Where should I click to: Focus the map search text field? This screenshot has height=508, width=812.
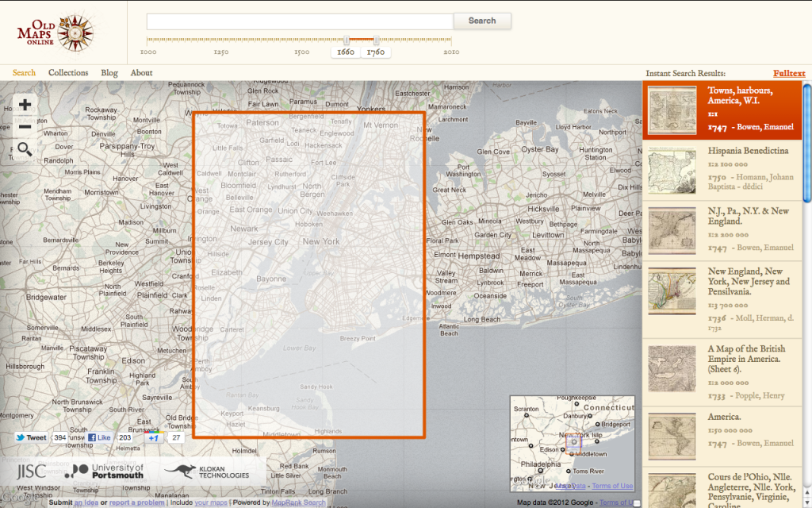pyautogui.click(x=300, y=21)
